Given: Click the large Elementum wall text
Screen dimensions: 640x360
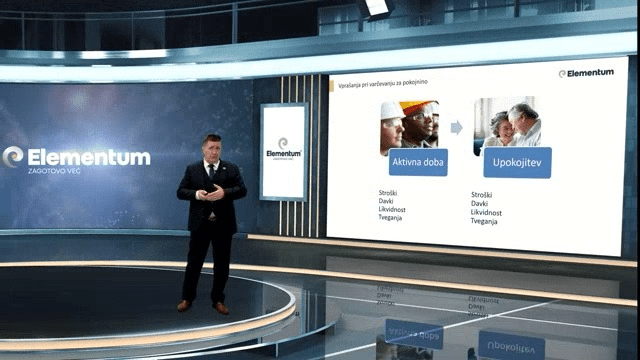Looking at the screenshot, I should 89,157.
